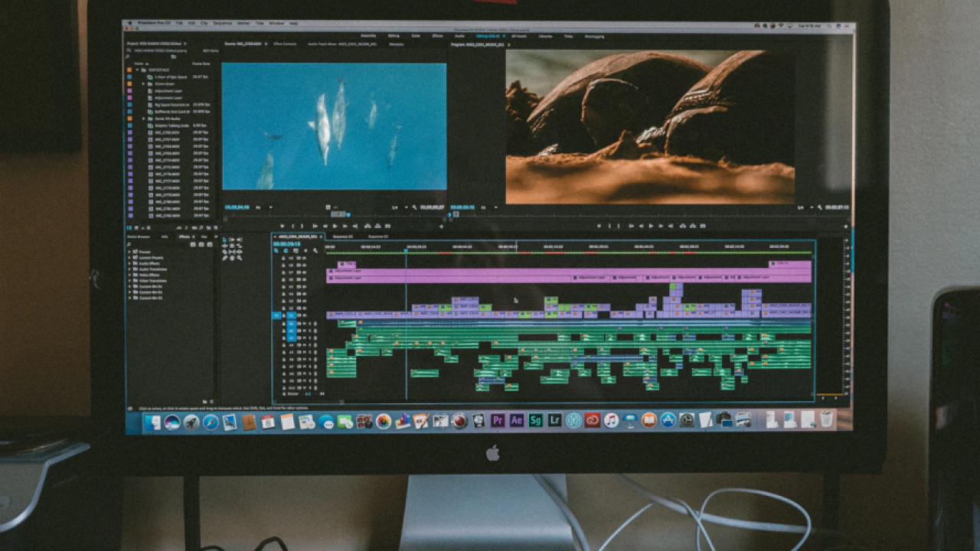
Task: Select the Razor tool
Action: click(224, 252)
